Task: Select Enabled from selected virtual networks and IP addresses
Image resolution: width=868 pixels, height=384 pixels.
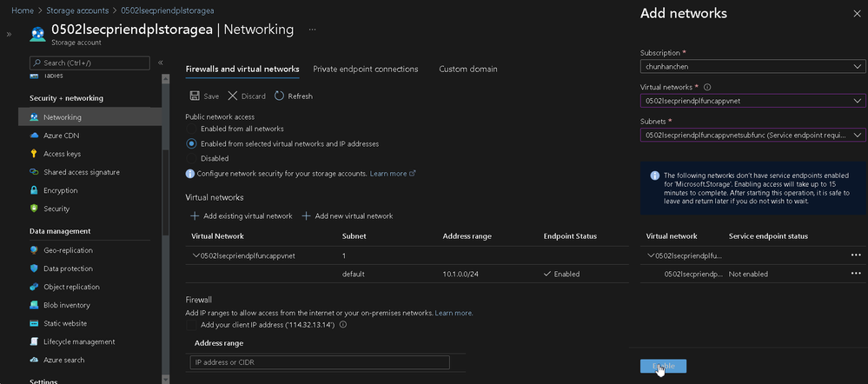Action: point(191,143)
